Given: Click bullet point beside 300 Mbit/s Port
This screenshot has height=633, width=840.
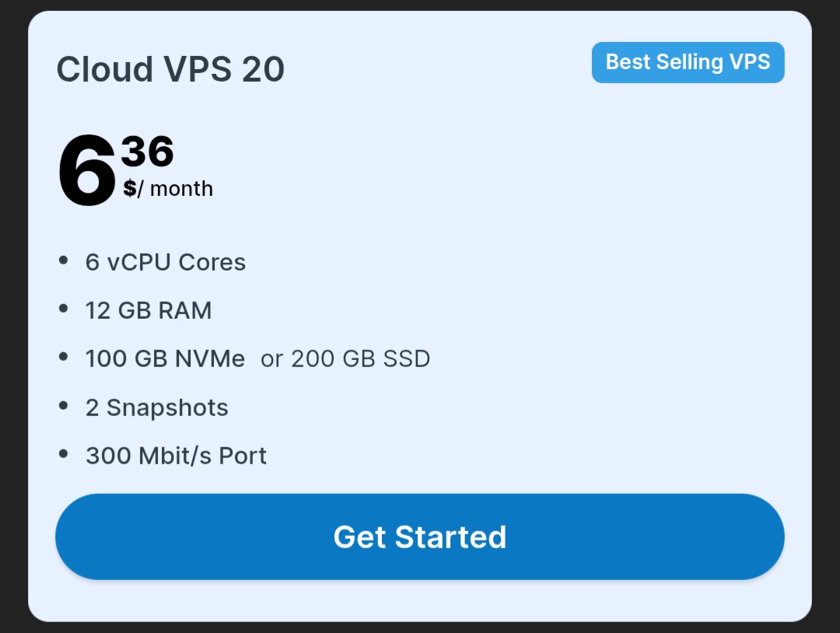Looking at the screenshot, I should (x=63, y=455).
